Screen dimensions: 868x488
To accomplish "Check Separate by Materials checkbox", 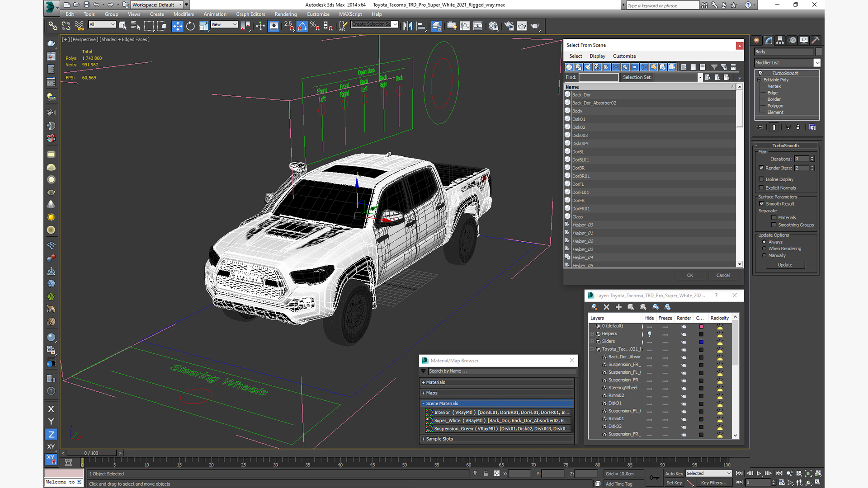I will coord(774,218).
